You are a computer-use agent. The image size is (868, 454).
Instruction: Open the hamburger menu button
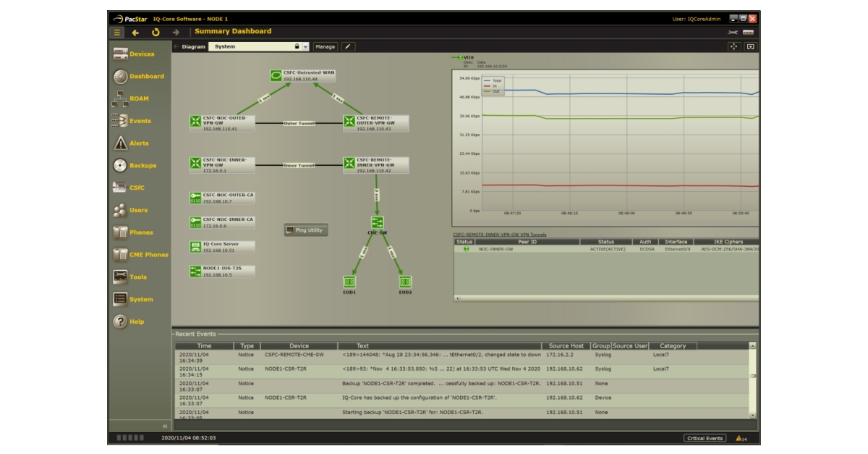(x=117, y=32)
